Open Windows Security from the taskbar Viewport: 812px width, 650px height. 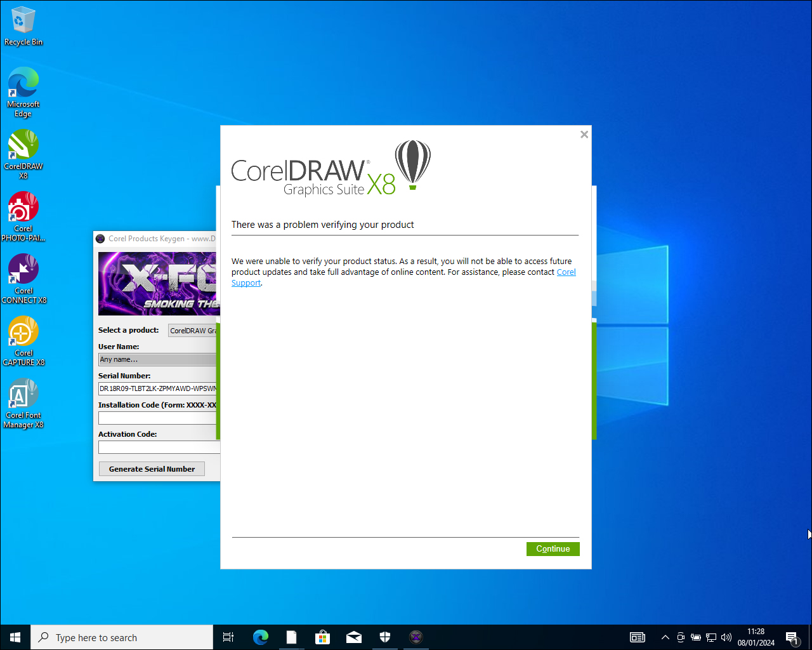[385, 637]
